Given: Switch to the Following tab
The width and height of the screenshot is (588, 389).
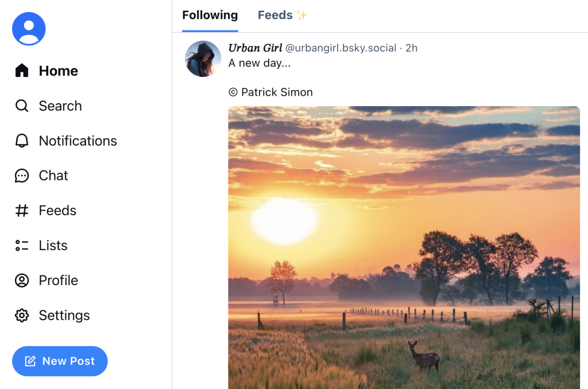Looking at the screenshot, I should (210, 15).
